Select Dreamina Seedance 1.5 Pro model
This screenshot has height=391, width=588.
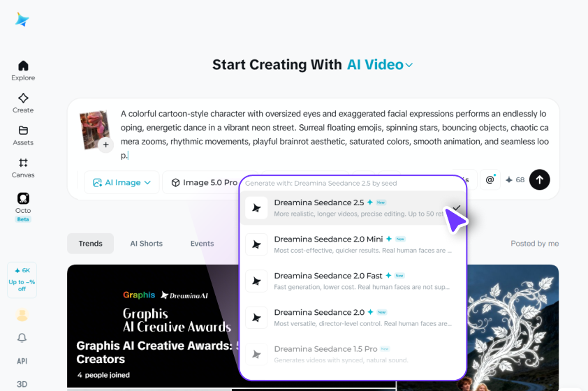353,354
